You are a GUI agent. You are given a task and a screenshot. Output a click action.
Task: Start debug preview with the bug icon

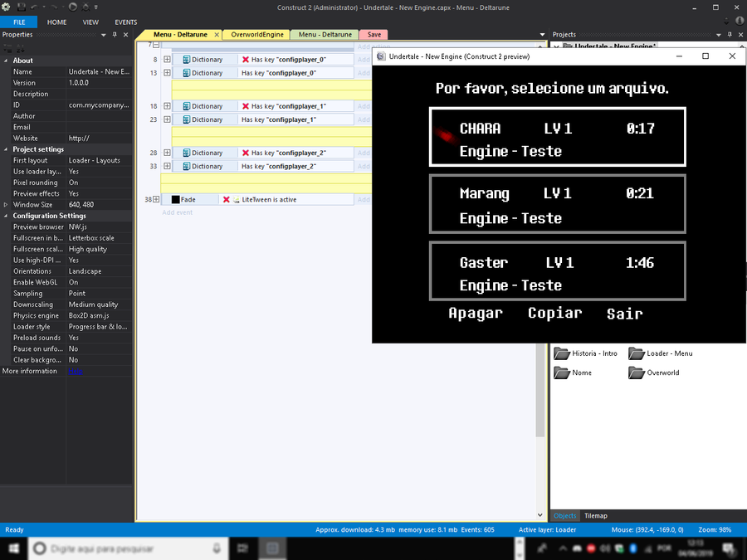pyautogui.click(x=85, y=7)
